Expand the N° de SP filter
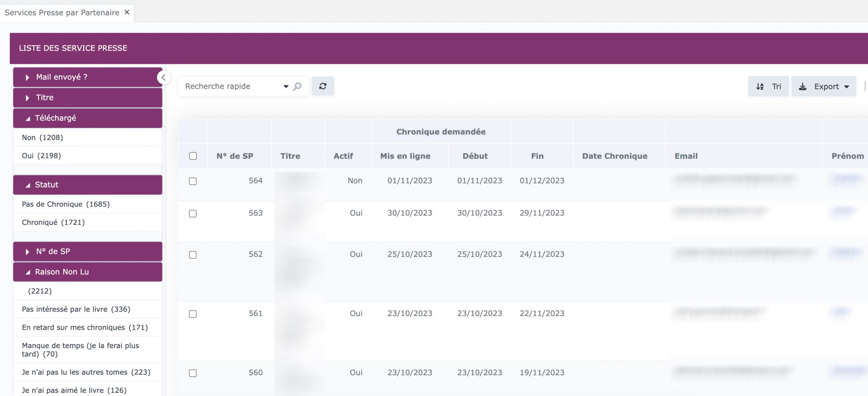 (88, 251)
